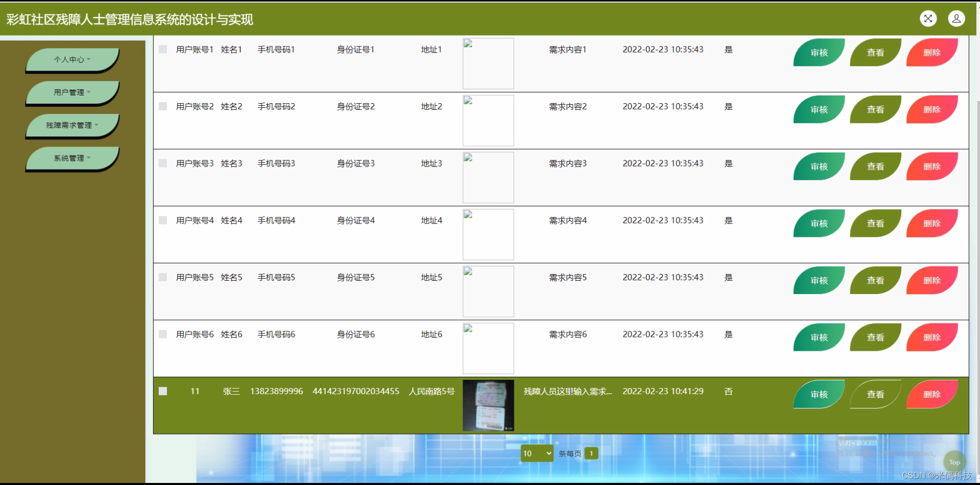Click the fullscreen toggle icon in header
The width and height of the screenshot is (980, 485).
click(928, 19)
